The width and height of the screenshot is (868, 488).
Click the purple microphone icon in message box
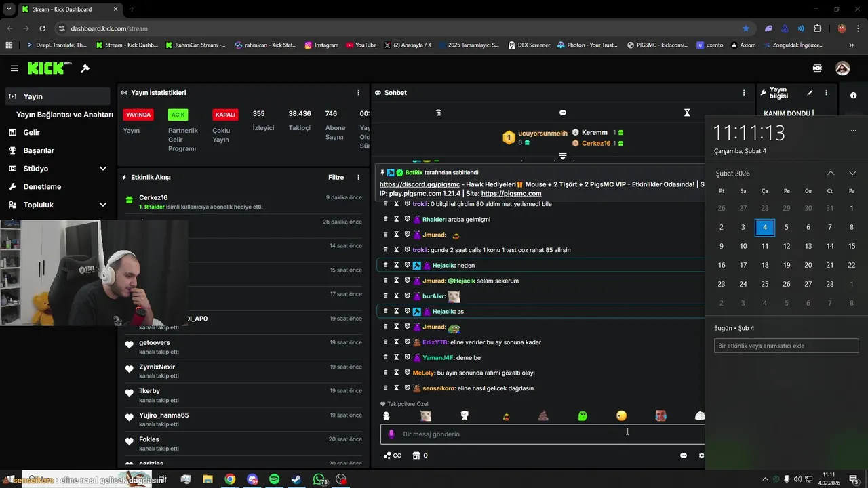tap(391, 434)
